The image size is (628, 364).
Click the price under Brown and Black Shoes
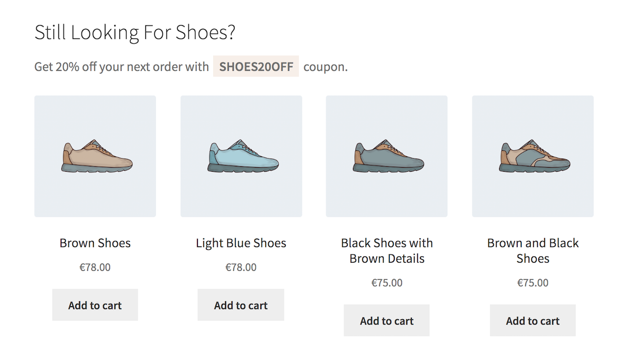coord(533,283)
